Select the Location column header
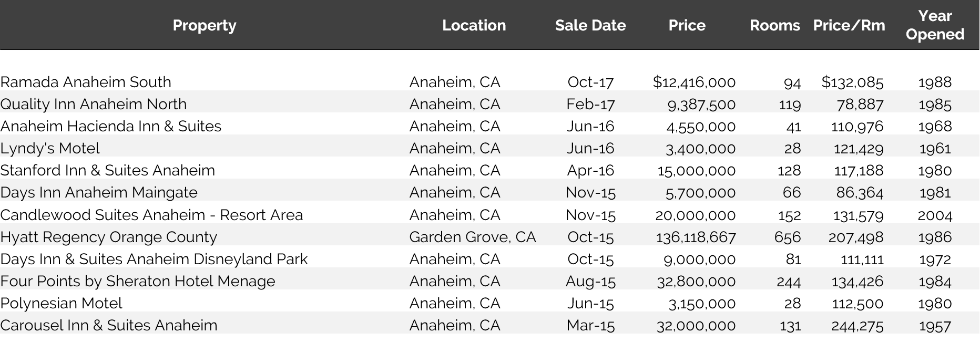 pyautogui.click(x=474, y=25)
